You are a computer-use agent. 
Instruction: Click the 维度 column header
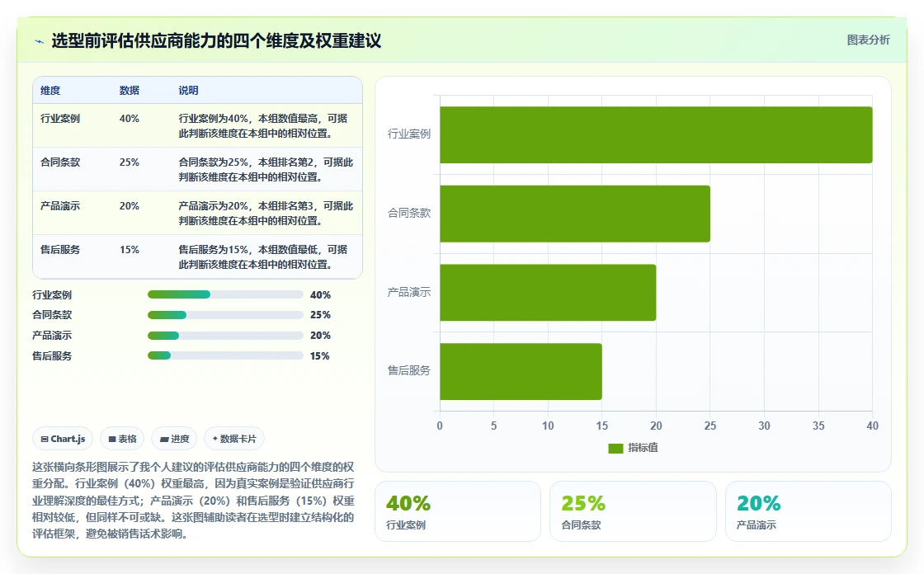coord(50,90)
